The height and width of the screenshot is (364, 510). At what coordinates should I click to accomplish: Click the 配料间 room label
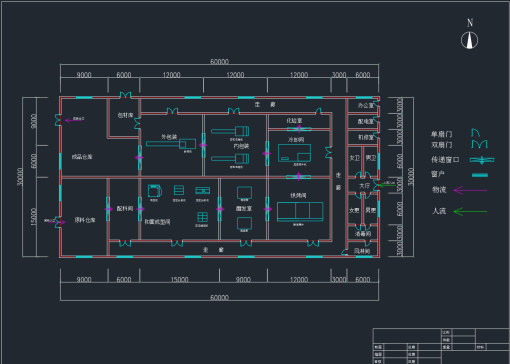pyautogui.click(x=125, y=208)
